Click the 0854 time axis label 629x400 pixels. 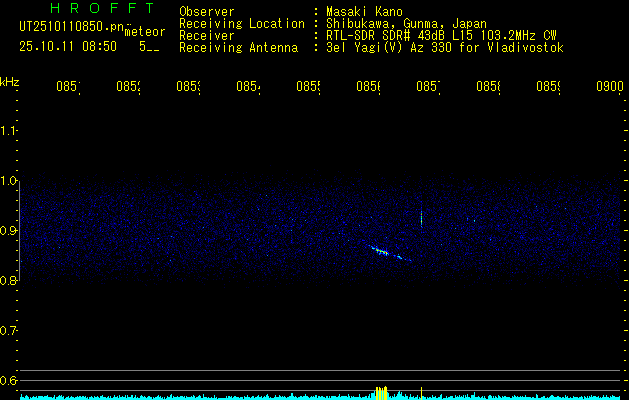pyautogui.click(x=248, y=86)
